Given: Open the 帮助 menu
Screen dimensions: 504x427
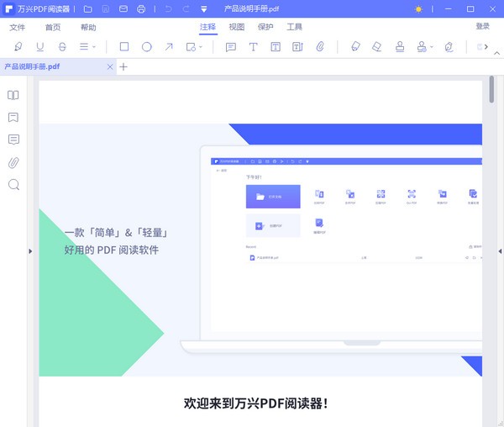Looking at the screenshot, I should [x=88, y=28].
